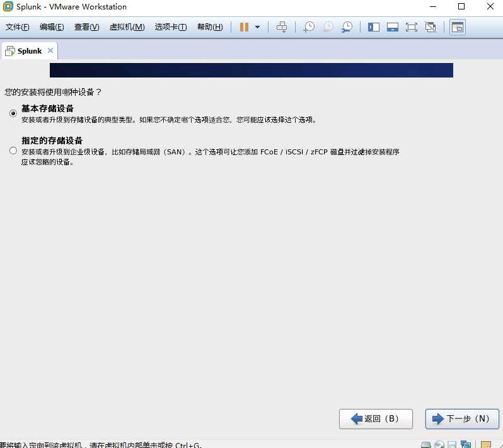
Task: Select the 基本存储设备 radio button
Action: pos(13,113)
